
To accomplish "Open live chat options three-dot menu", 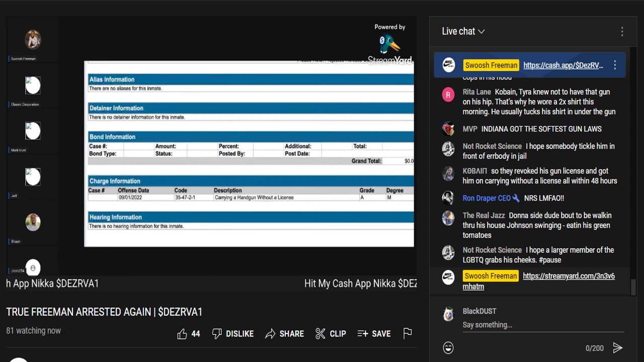I will (622, 31).
